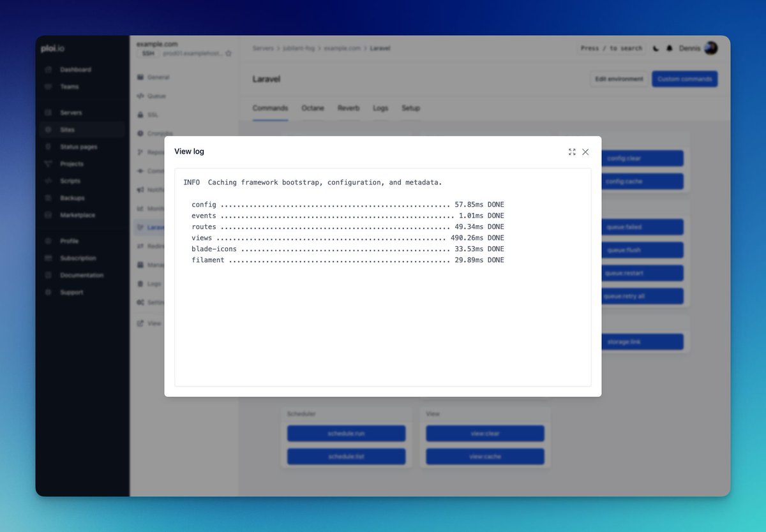Screen dimensions: 766x532
Task: Switch to the Commands tab
Action: (270, 108)
